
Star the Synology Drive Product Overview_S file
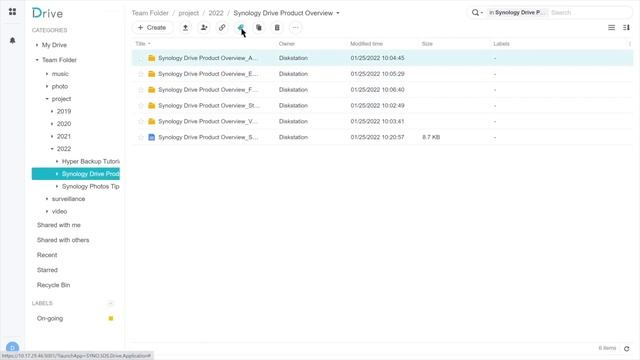click(x=141, y=138)
